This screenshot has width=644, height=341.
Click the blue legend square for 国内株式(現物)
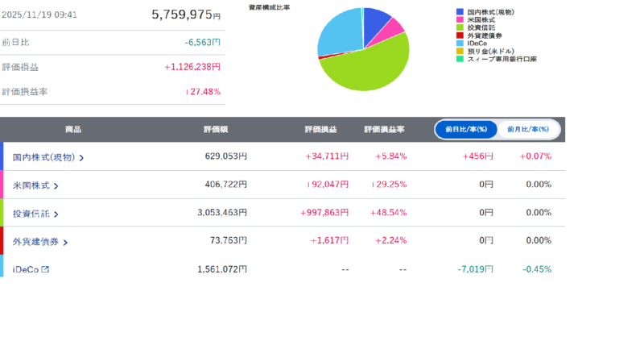click(x=460, y=13)
